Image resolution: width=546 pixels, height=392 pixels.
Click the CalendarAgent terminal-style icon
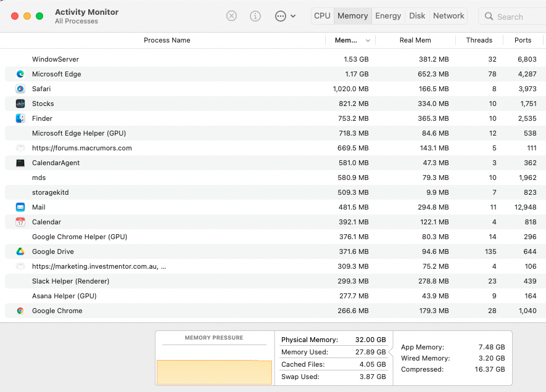[20, 163]
